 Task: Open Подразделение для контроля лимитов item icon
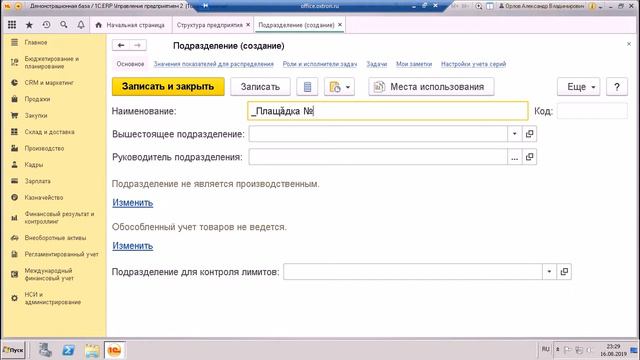[564, 271]
